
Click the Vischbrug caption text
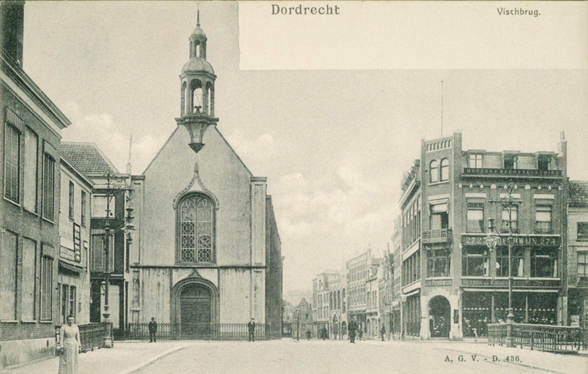(518, 12)
